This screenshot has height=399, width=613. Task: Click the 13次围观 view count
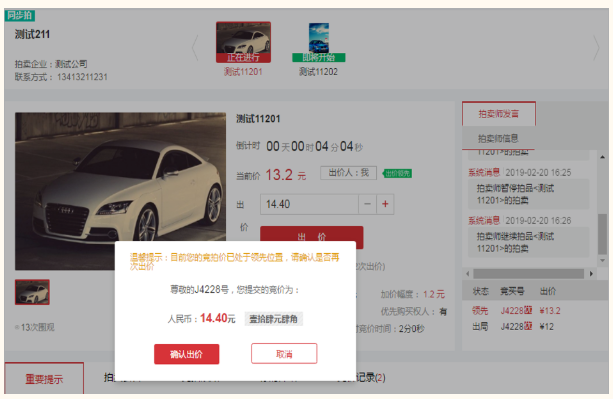point(35,327)
